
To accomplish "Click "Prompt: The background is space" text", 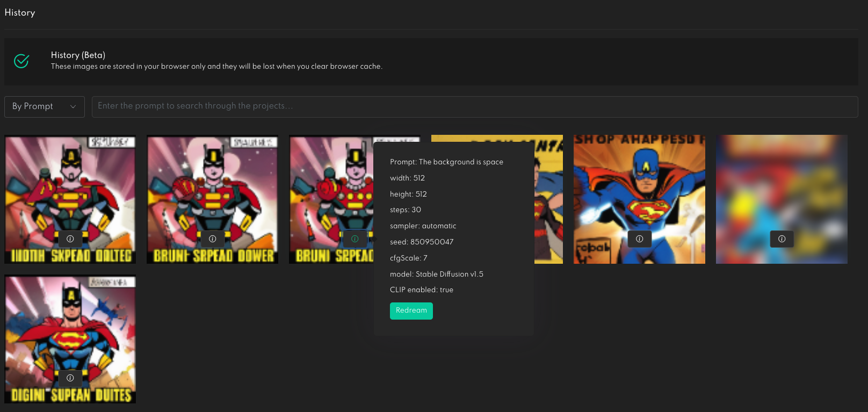I will (446, 162).
